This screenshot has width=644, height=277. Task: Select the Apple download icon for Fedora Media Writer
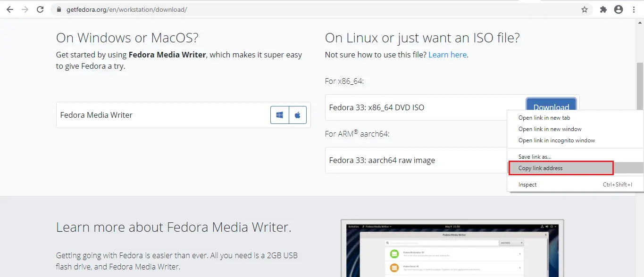298,114
